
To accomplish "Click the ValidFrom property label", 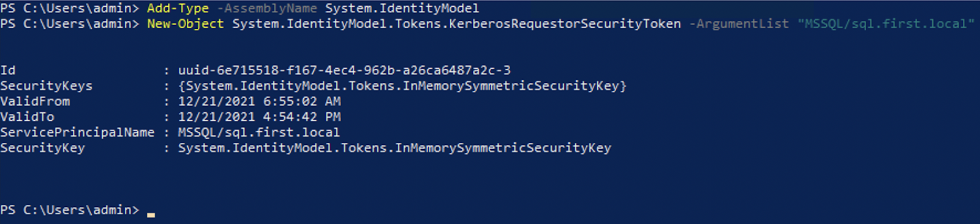I will pos(35,101).
